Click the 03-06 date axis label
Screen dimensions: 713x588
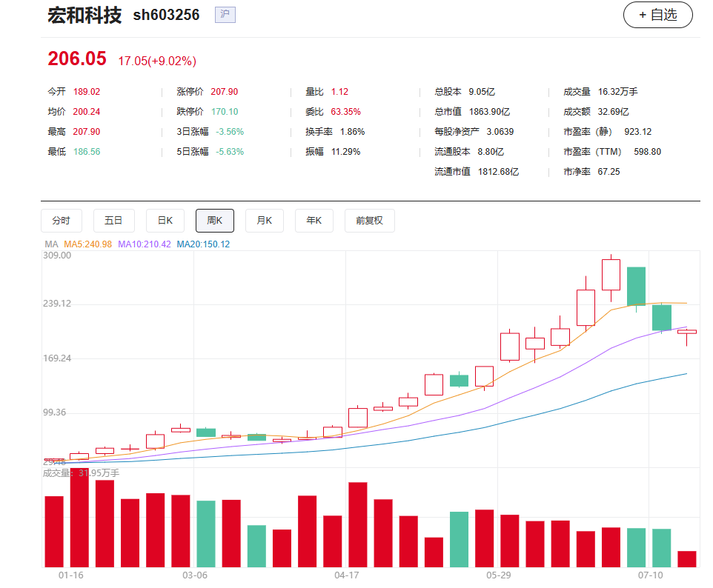click(195, 575)
